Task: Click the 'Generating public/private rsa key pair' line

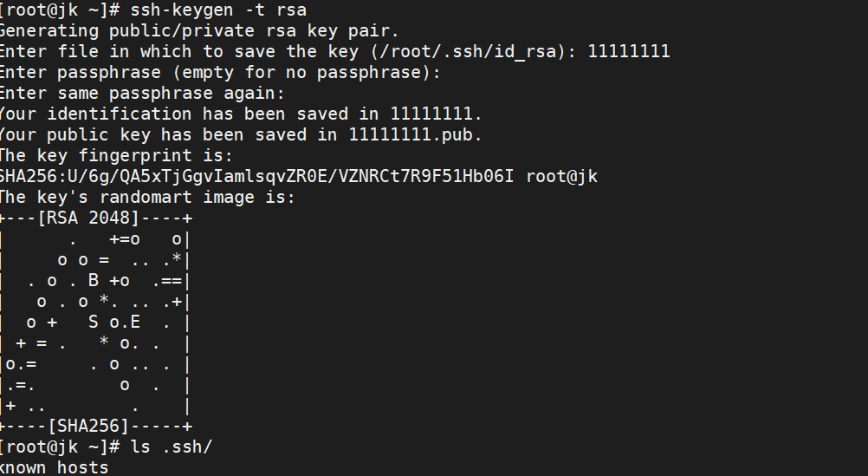Action: (199, 30)
